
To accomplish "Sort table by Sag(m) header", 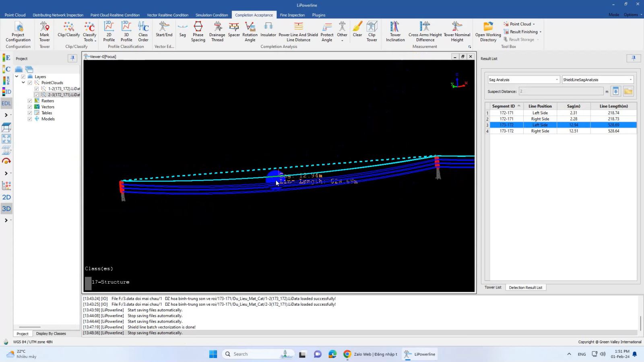I will (x=574, y=106).
